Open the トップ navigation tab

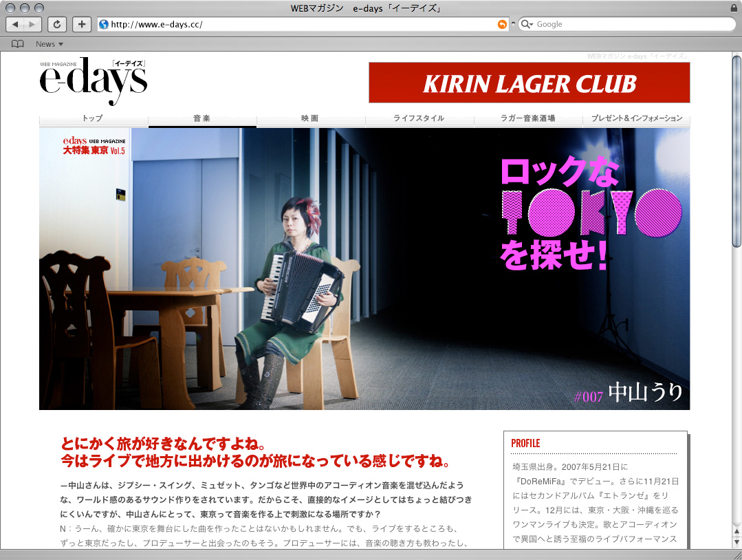click(93, 118)
